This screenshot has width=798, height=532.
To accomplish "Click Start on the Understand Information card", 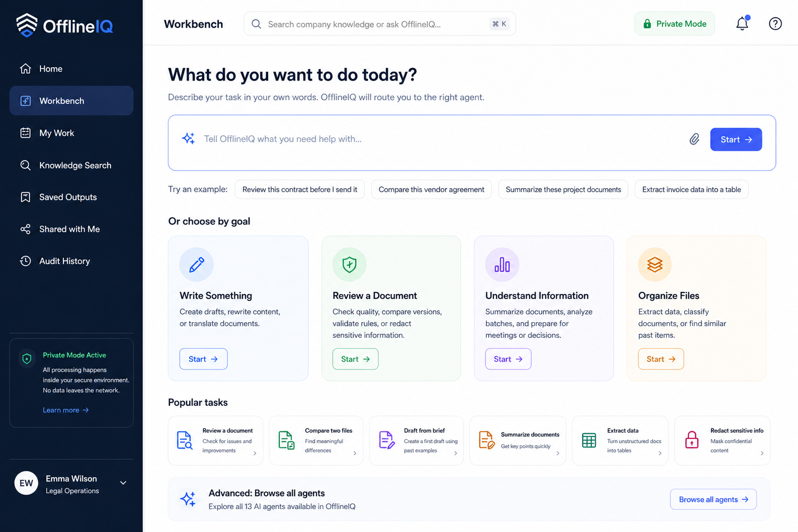I will point(508,359).
